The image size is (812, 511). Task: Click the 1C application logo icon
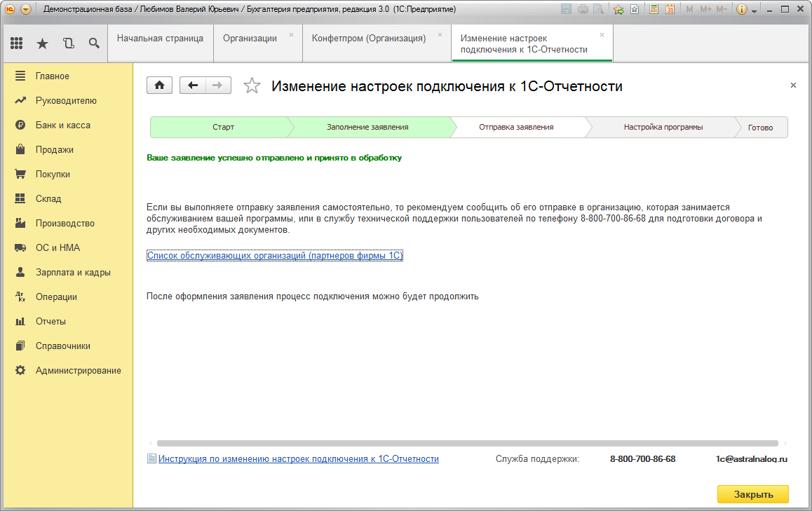click(10, 9)
